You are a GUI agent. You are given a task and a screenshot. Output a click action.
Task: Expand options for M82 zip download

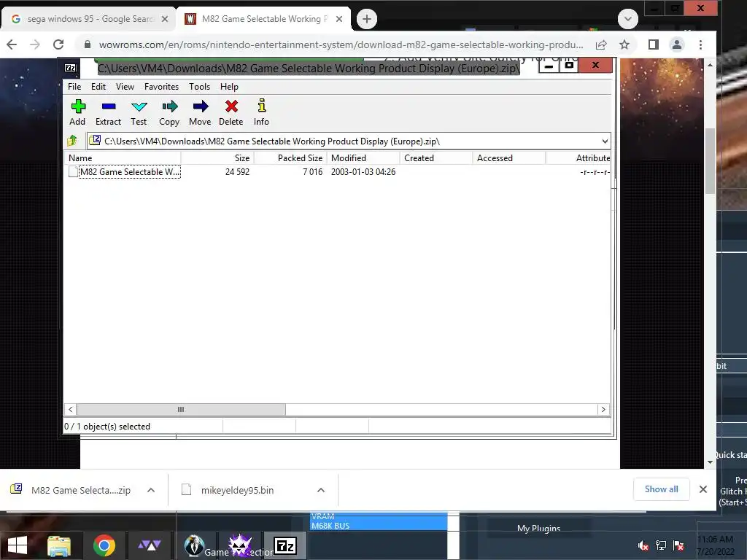(151, 490)
